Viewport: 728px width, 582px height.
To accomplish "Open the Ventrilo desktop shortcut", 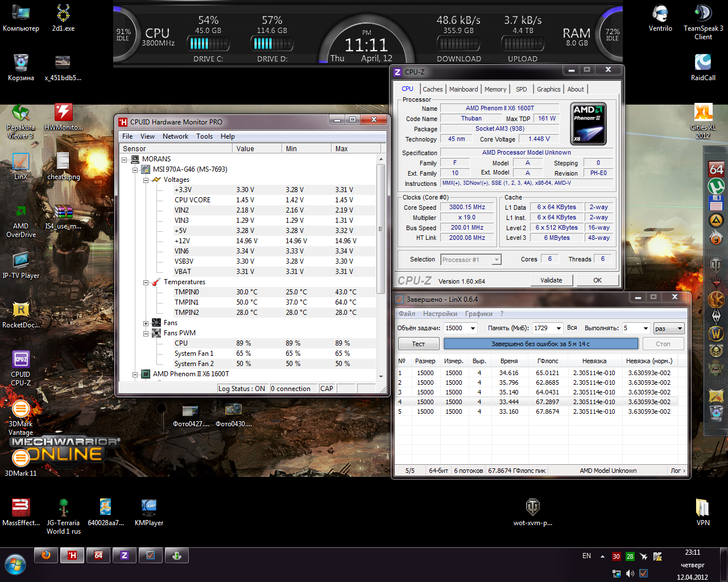I will 660,18.
